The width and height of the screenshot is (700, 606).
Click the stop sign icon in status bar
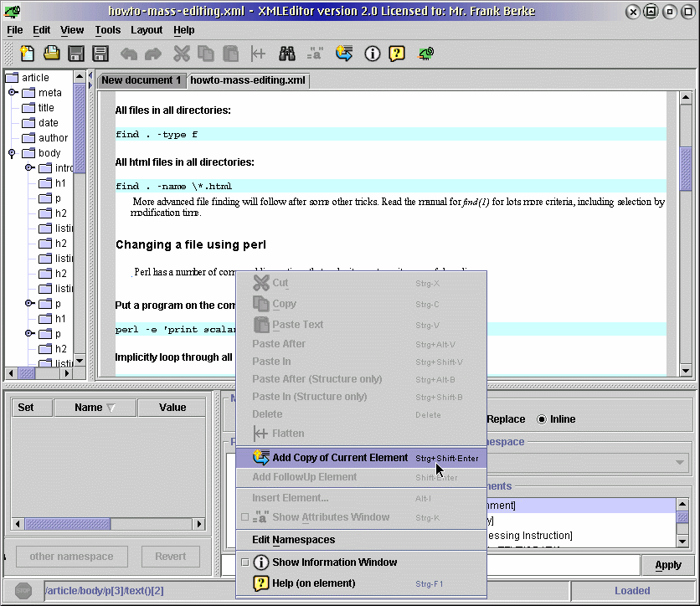[24, 591]
